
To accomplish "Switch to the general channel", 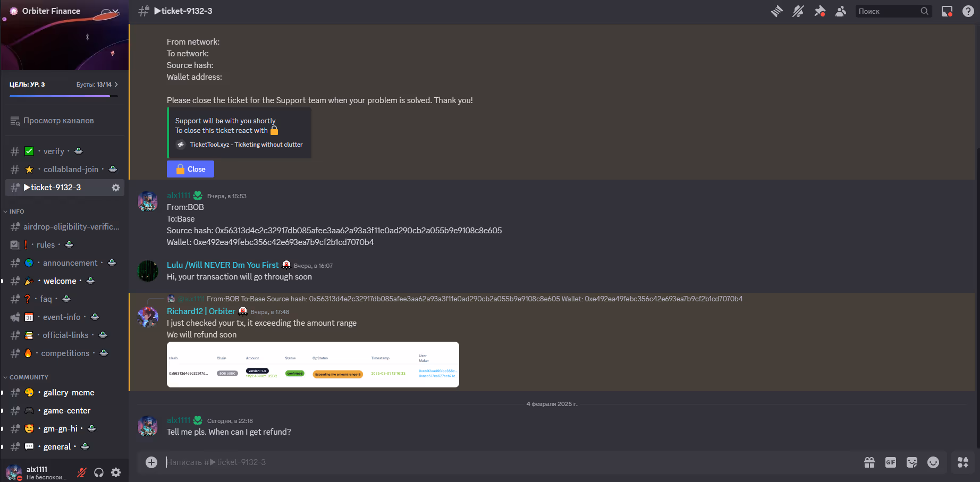I will [x=57, y=447].
